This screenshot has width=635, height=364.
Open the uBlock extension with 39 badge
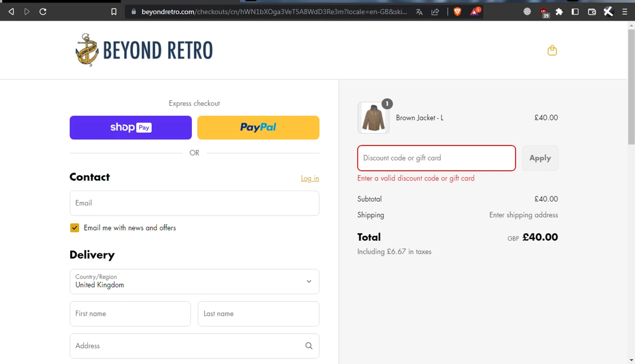(544, 13)
